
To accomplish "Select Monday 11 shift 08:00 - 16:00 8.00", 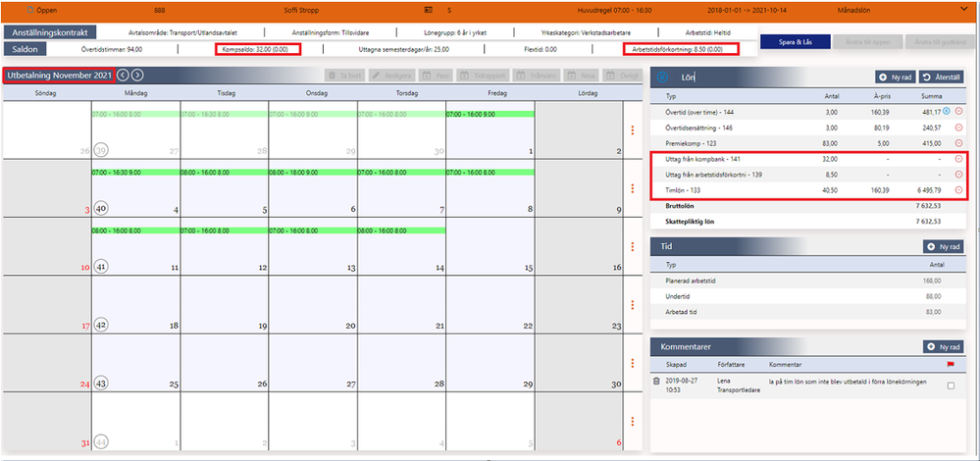I will (135, 230).
